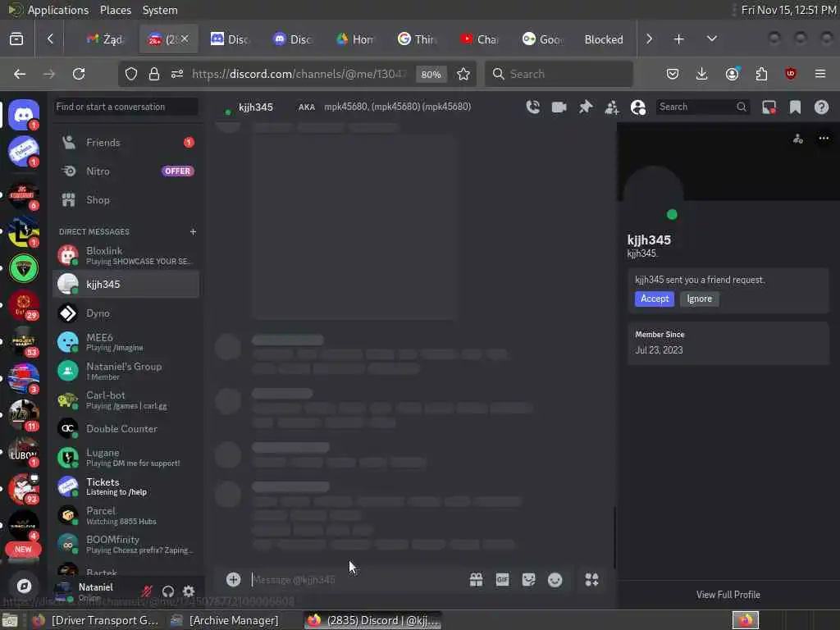Open the uBlock Origin extension icon
Screen dimensions: 840x630
pos(790,74)
